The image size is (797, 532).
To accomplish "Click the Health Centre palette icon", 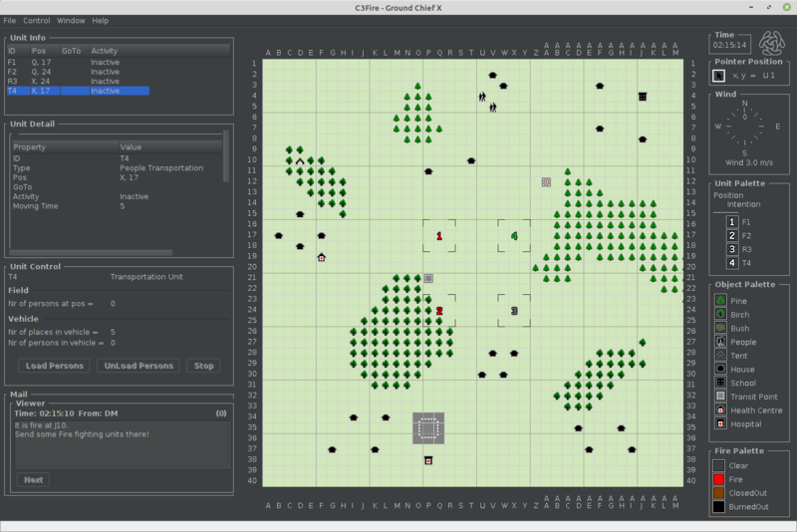I will click(x=721, y=409).
